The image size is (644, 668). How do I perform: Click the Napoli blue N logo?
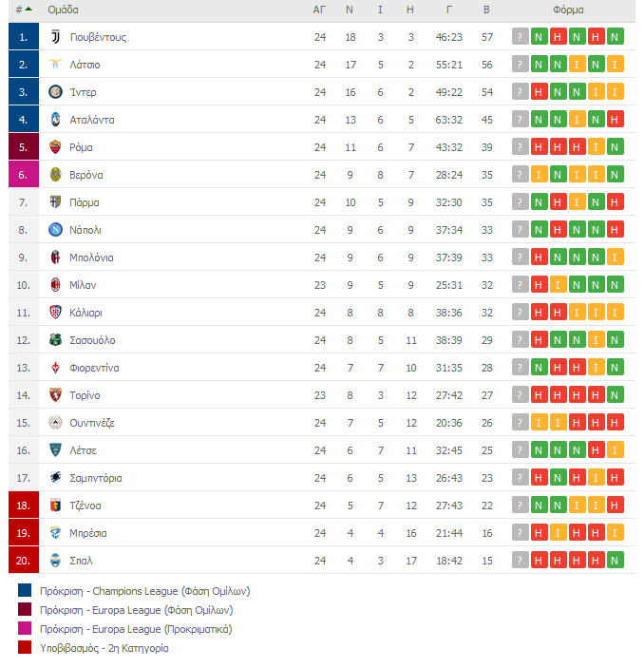pos(55,230)
